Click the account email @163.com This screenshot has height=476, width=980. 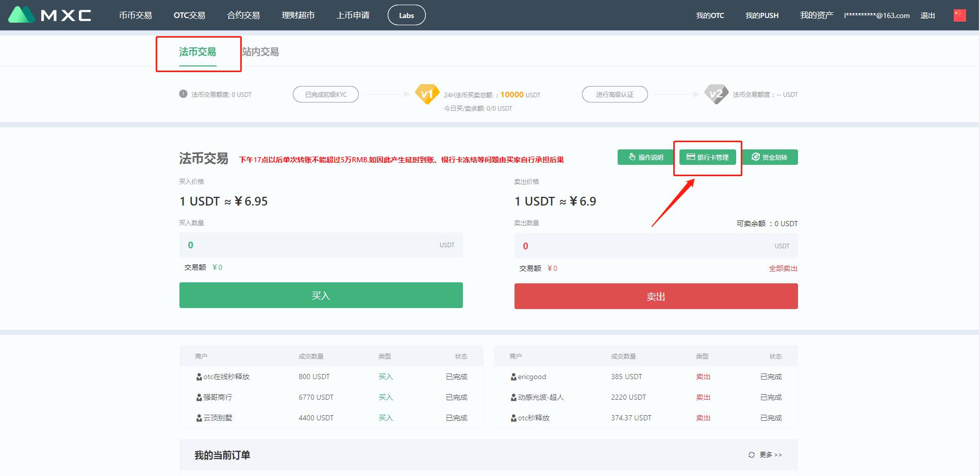click(877, 15)
